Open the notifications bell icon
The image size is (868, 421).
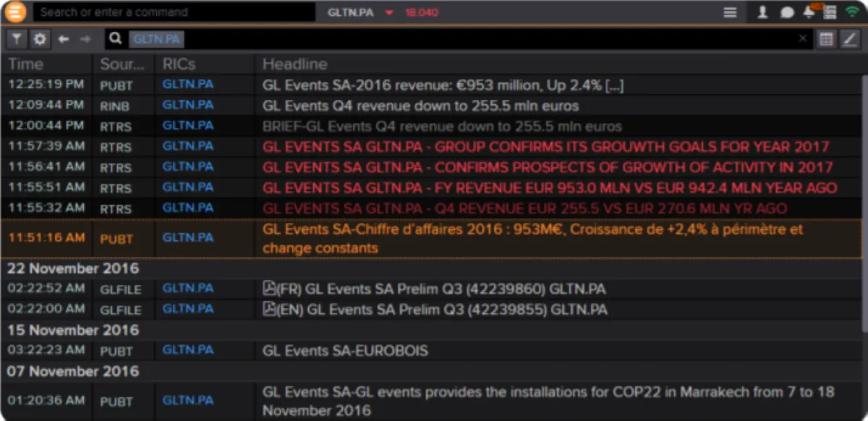(x=809, y=12)
